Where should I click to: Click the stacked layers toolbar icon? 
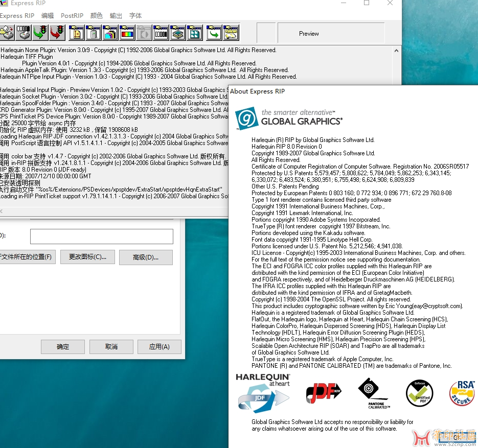(177, 33)
